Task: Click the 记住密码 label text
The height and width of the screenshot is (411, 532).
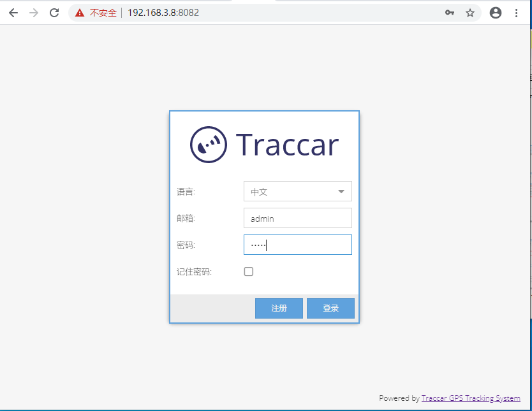Action: click(194, 272)
